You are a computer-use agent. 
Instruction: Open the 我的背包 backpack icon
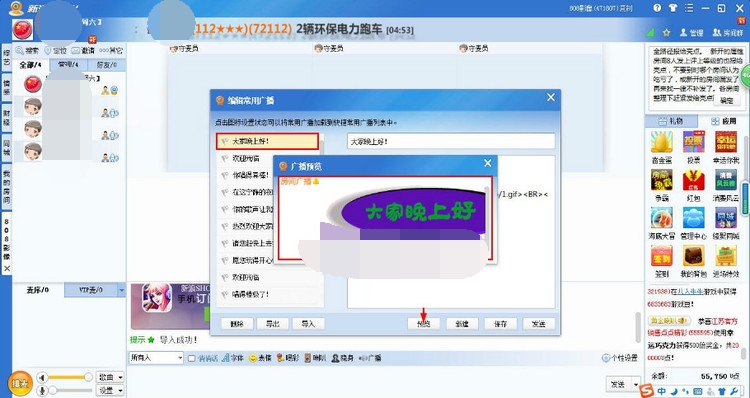pyautogui.click(x=694, y=256)
